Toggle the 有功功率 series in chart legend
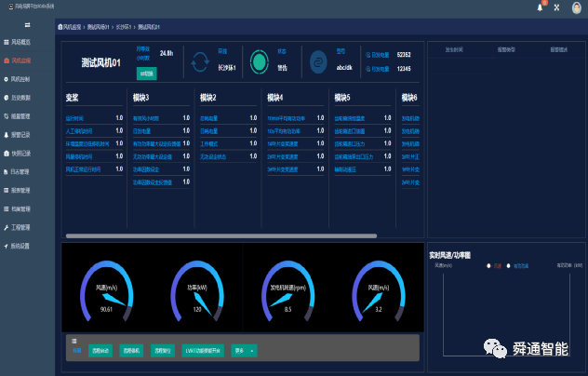 (517, 265)
